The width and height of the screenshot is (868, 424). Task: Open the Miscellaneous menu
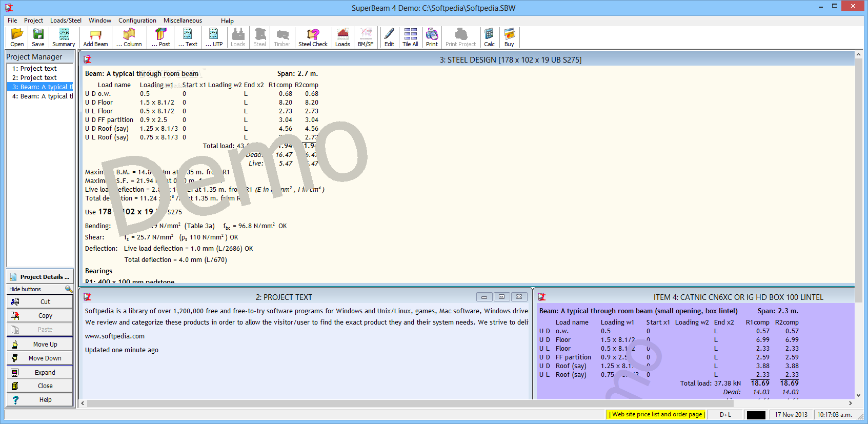point(183,21)
